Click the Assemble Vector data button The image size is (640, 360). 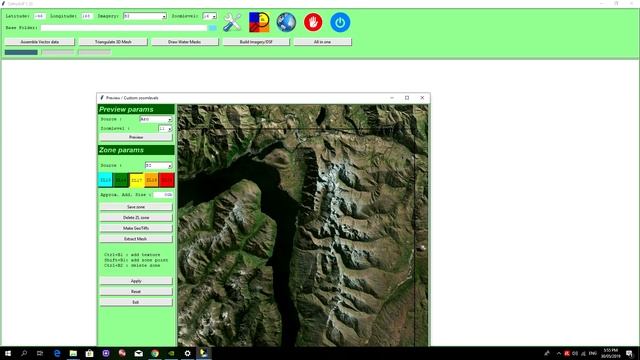40,42
